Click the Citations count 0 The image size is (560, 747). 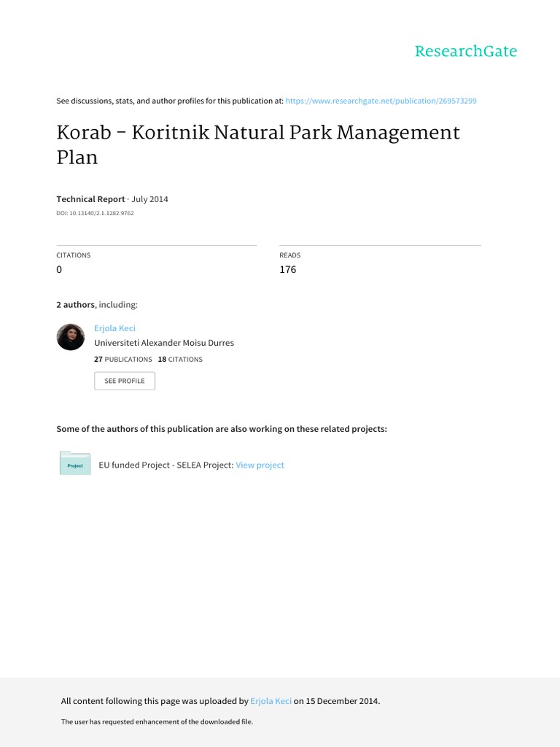pyautogui.click(x=59, y=269)
